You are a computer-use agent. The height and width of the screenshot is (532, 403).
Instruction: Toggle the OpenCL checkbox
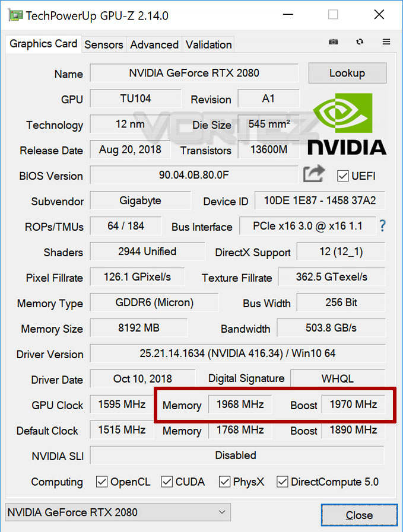pos(101,482)
